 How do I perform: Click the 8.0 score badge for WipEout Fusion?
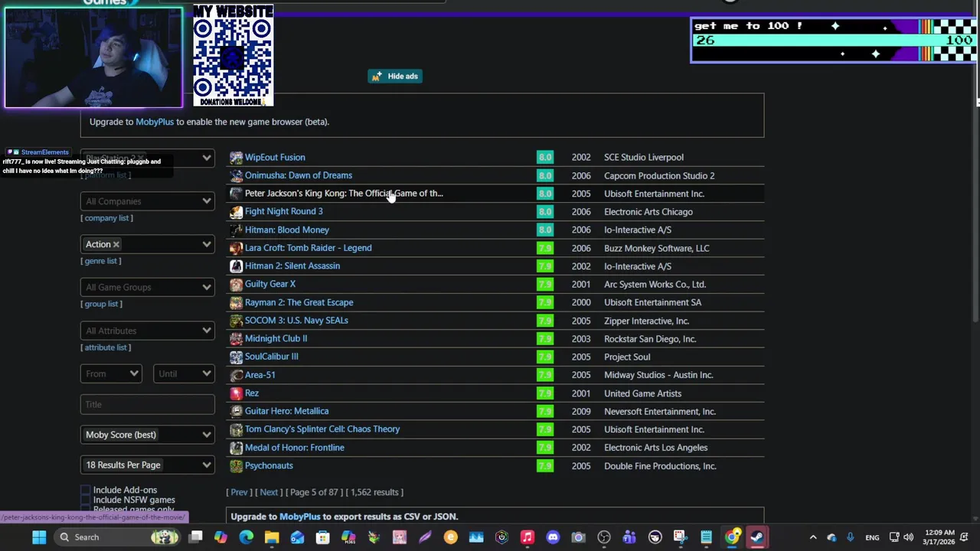[x=544, y=158]
